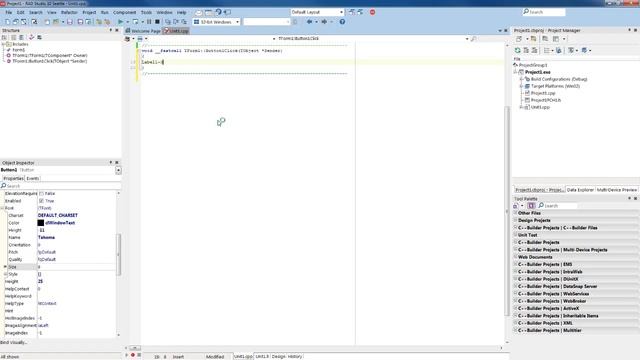Image resolution: width=640 pixels, height=360 pixels.
Task: Click the black Stop program icon
Action: 157,22
